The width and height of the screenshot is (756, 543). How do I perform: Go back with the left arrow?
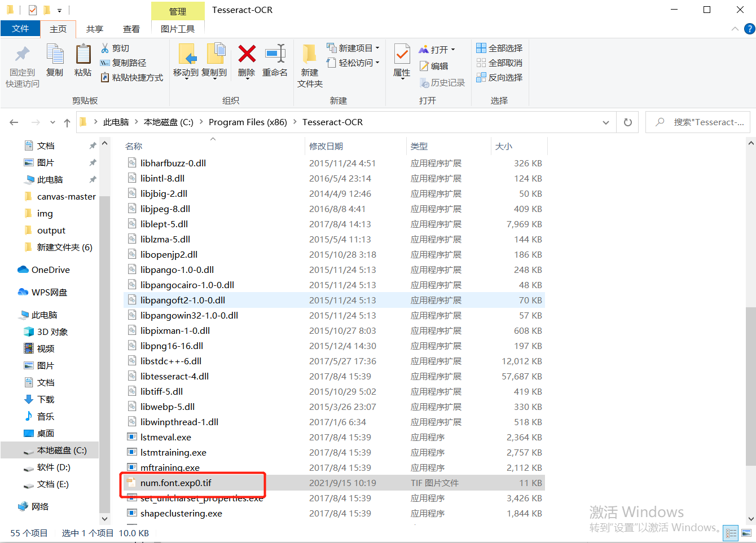[x=14, y=122]
